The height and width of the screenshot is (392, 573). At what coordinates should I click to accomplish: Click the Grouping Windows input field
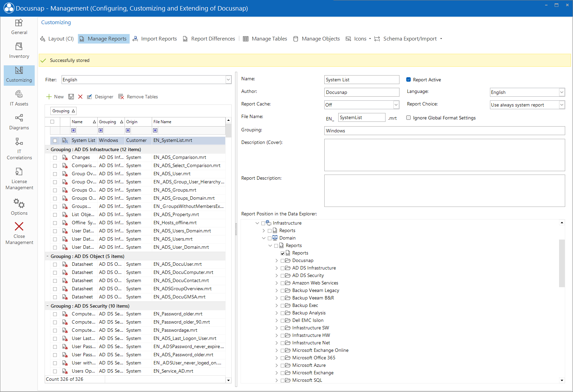tap(444, 131)
